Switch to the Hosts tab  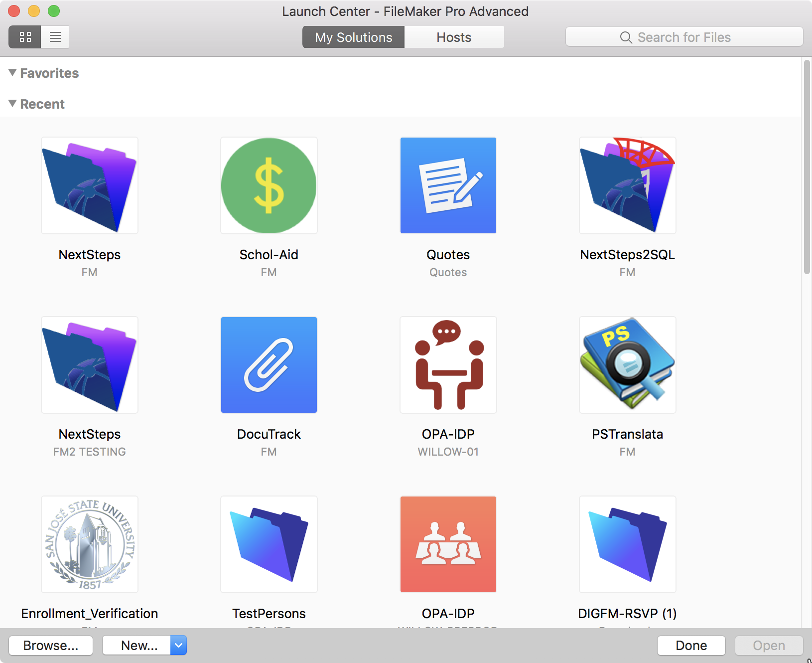[453, 37]
